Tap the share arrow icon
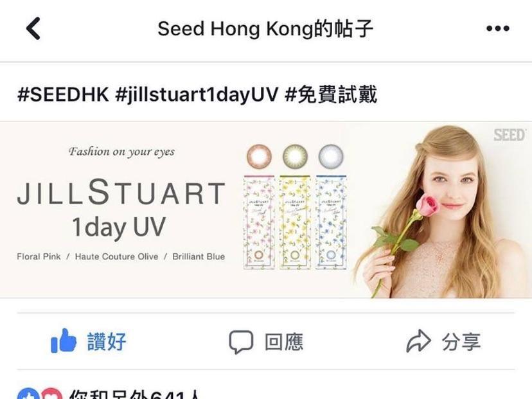Image resolution: width=532 pixels, height=399 pixels. [419, 341]
